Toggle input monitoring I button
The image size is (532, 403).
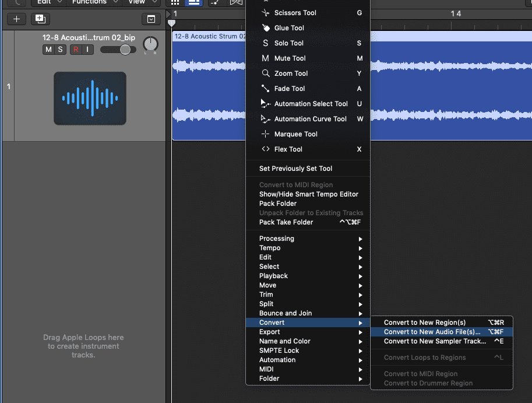coord(87,50)
